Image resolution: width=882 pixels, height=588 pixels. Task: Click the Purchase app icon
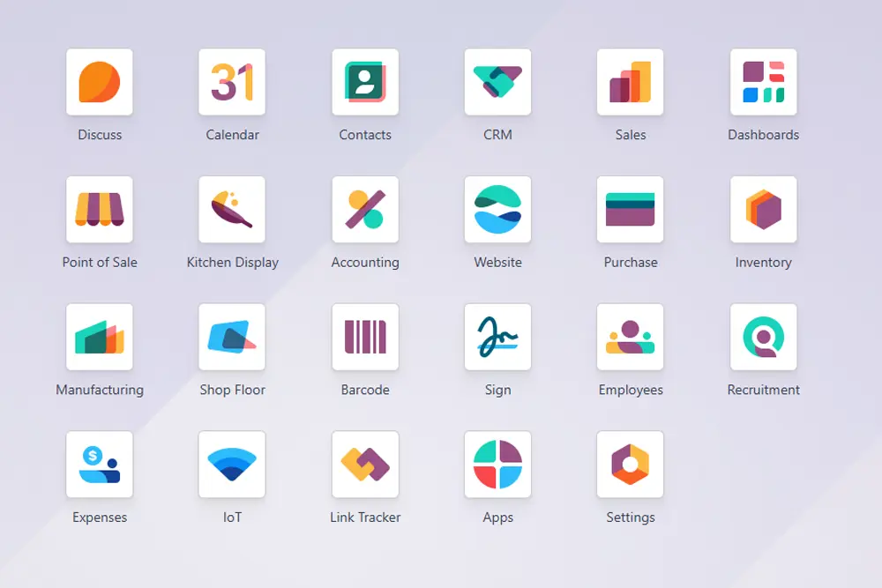coord(630,210)
